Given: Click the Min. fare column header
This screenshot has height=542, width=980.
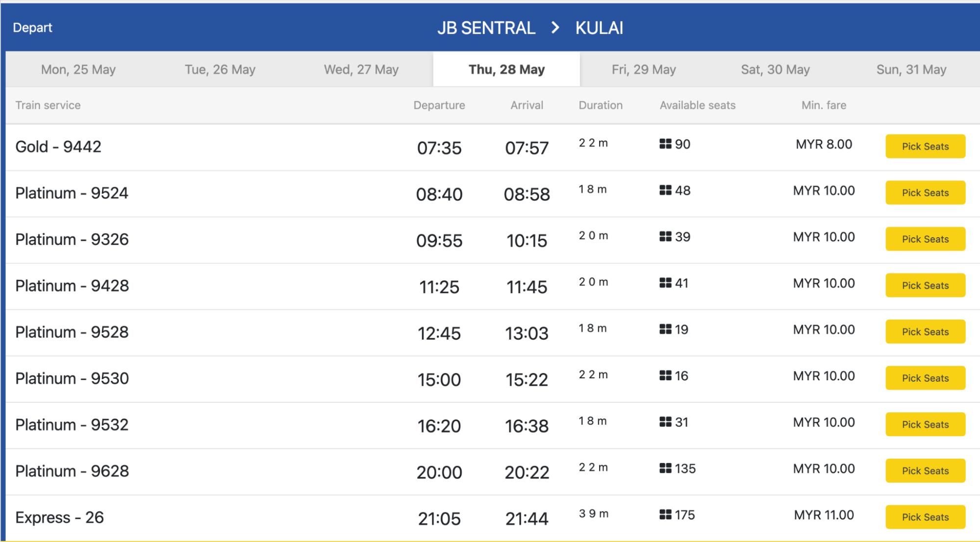Looking at the screenshot, I should (824, 105).
